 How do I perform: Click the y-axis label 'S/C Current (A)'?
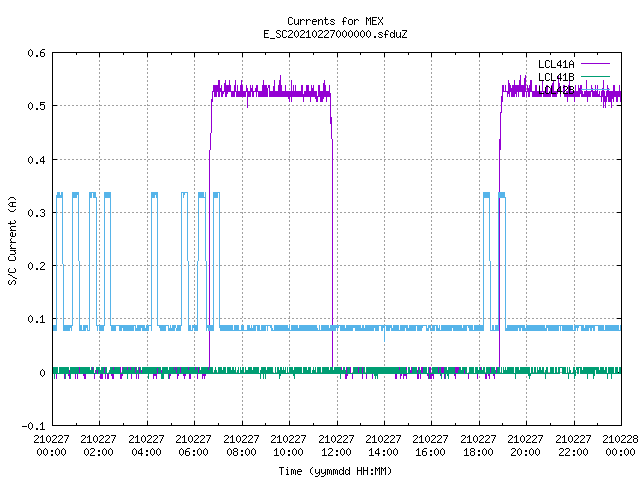tap(12, 240)
